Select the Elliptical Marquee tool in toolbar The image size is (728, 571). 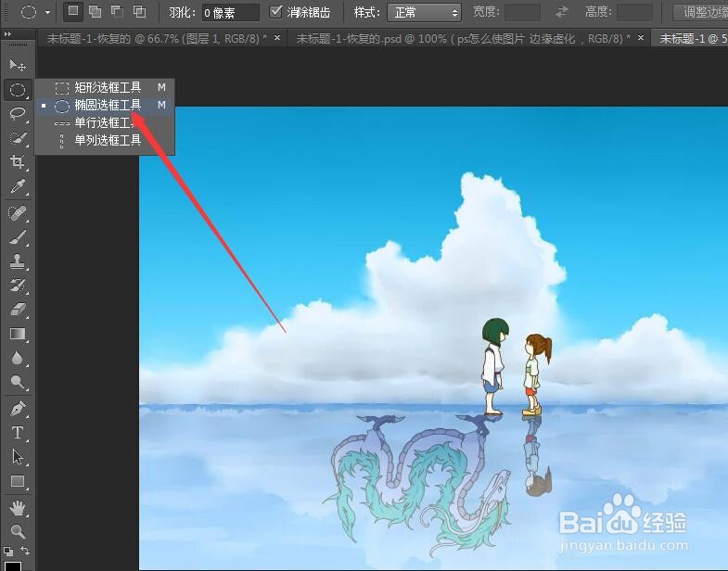pos(18,90)
